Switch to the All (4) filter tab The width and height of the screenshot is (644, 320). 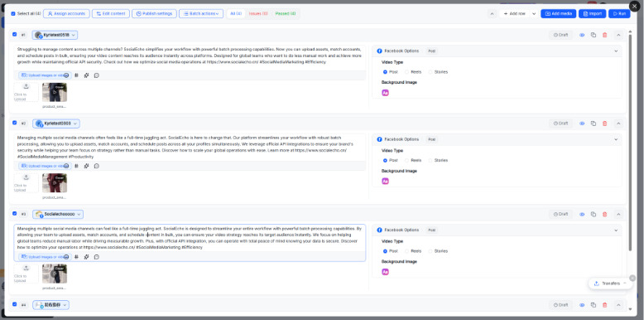pyautogui.click(x=236, y=13)
